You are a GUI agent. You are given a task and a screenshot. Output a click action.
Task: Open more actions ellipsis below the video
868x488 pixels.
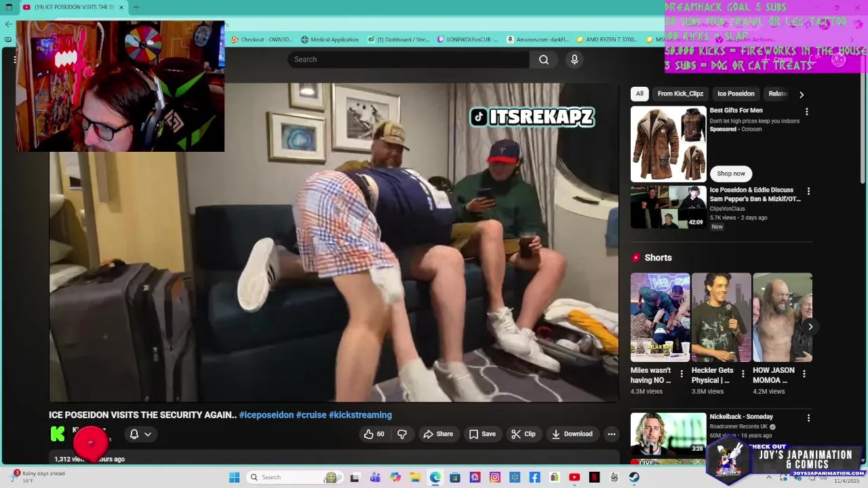click(612, 434)
